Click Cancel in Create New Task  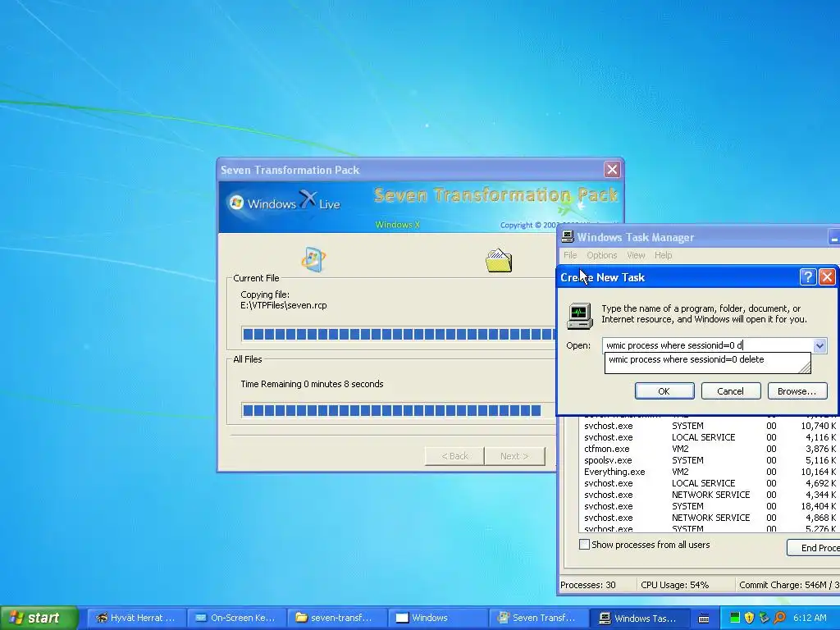click(x=731, y=391)
